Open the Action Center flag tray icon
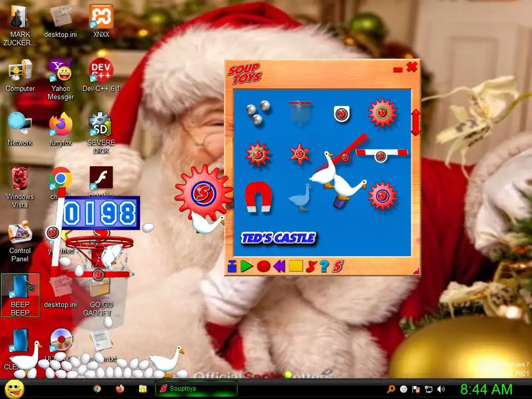Screen dimensions: 532x399 pyautogui.click(x=416, y=389)
